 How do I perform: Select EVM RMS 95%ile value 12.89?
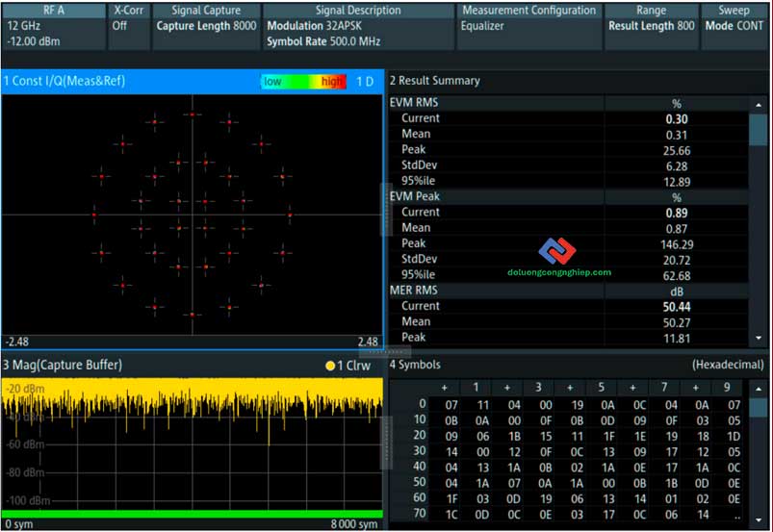coord(677,182)
